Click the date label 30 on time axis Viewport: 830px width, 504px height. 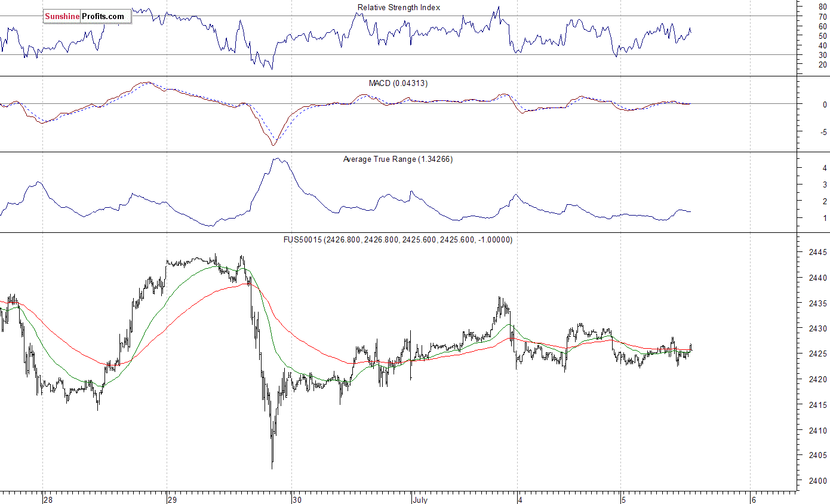point(297,500)
